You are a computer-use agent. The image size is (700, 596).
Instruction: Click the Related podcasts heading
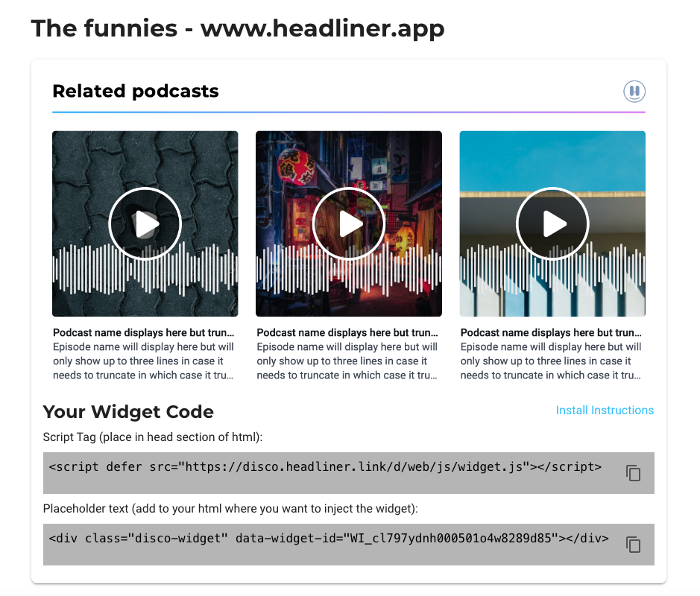(x=136, y=91)
